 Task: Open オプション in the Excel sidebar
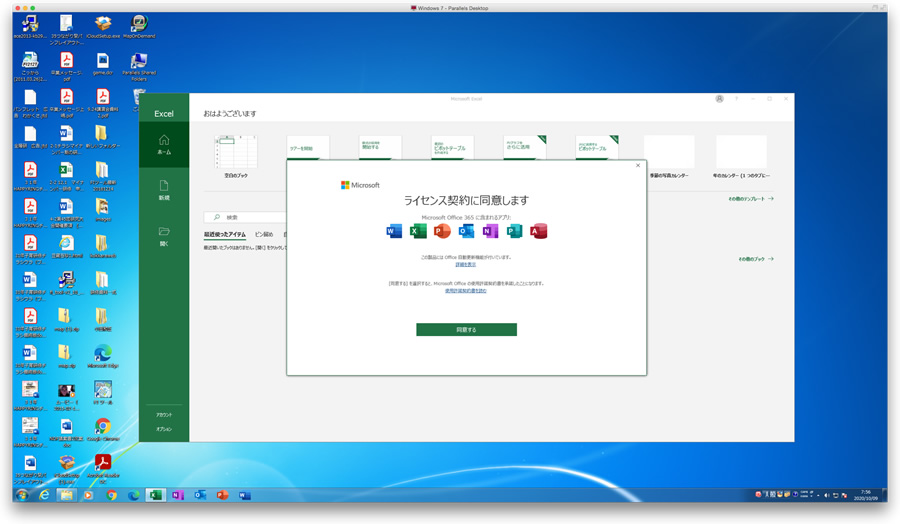pyautogui.click(x=164, y=429)
